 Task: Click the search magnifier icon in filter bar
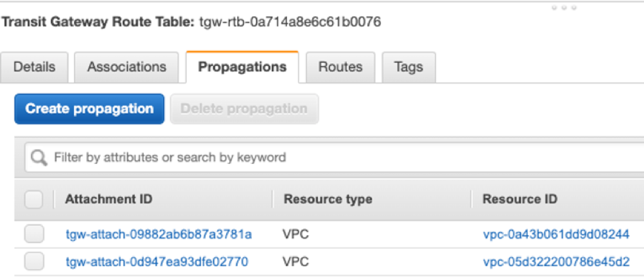[x=40, y=158]
